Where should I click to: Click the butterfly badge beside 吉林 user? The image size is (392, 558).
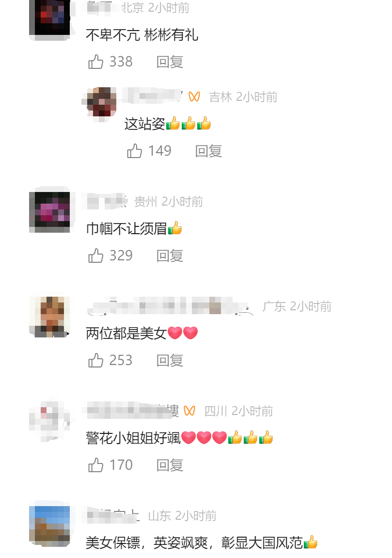click(x=194, y=96)
